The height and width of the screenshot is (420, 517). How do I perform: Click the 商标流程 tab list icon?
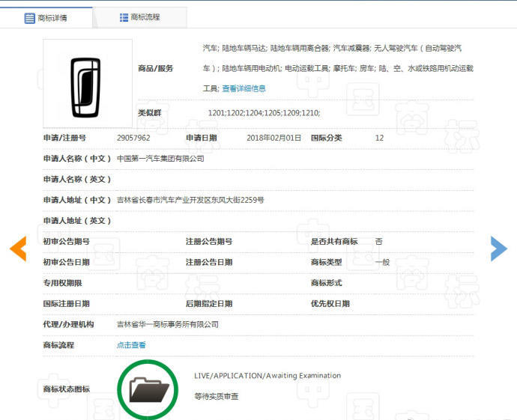pyautogui.click(x=124, y=17)
